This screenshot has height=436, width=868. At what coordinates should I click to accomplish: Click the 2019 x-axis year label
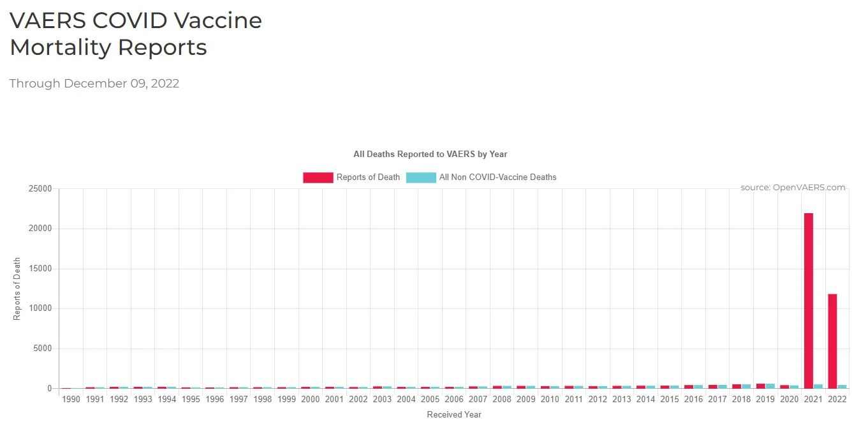pos(765,399)
